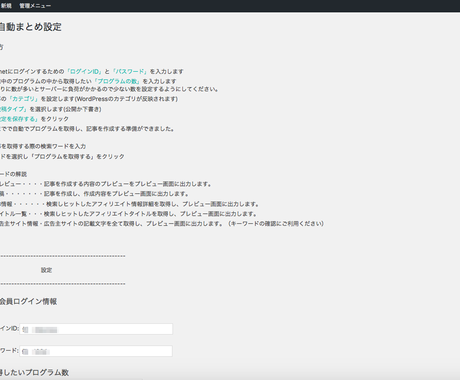This screenshot has height=380, width=460.
Task: Click the teal 「設定を保存する」 highlighted text
Action: pyautogui.click(x=19, y=119)
